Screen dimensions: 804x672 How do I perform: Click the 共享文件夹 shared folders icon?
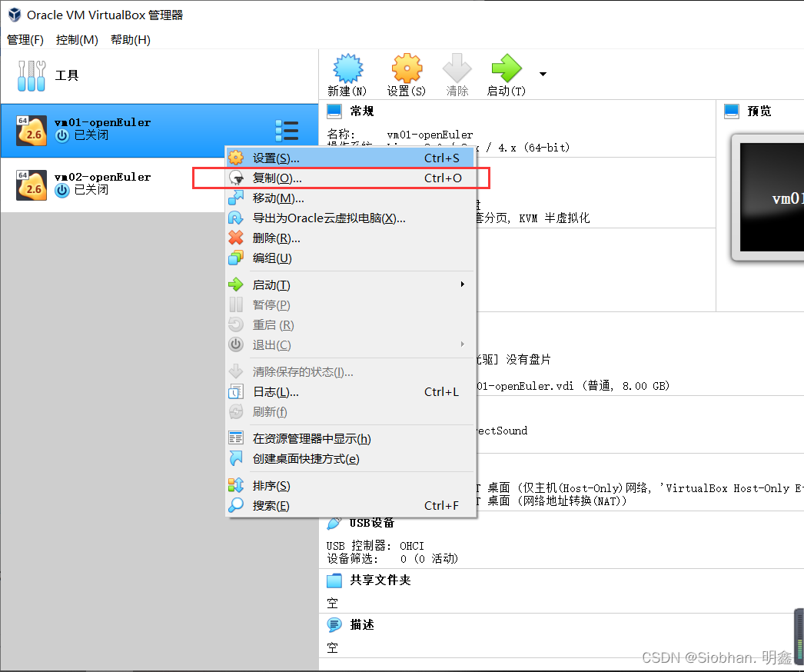333,581
